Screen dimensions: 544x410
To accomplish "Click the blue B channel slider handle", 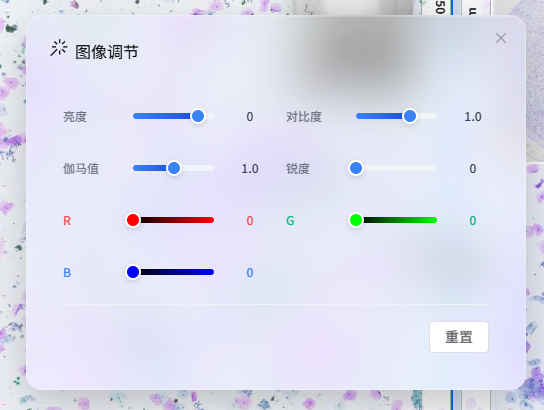I will (133, 272).
